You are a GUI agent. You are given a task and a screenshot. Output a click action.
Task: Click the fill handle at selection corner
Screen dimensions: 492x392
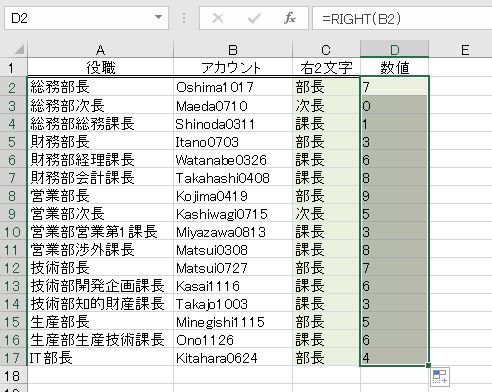(x=428, y=366)
